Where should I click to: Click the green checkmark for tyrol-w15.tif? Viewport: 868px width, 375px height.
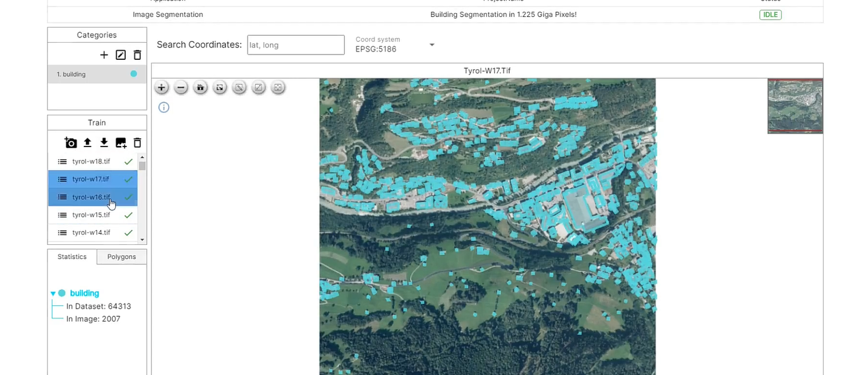tap(129, 215)
